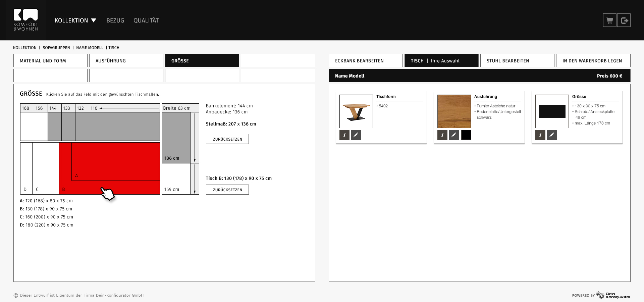Click the Sofagruppen breadcrumb link
Viewport: 644px width, 302px height.
pos(56,48)
